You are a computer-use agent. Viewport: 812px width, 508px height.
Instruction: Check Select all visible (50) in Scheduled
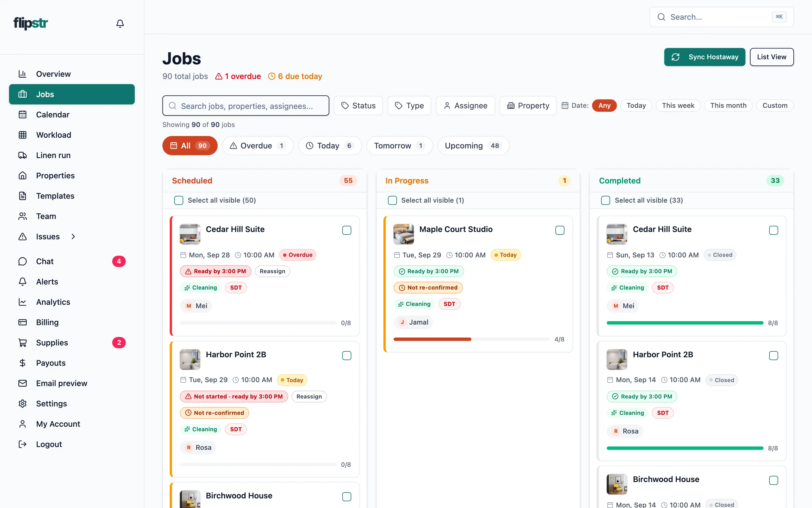178,201
